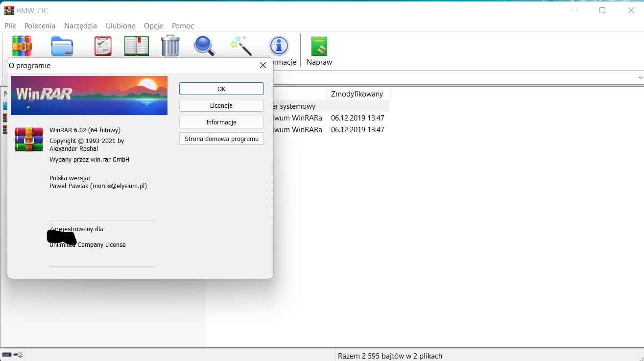Expand the address bar path dropdown
The height and width of the screenshot is (361, 644).
(640, 78)
